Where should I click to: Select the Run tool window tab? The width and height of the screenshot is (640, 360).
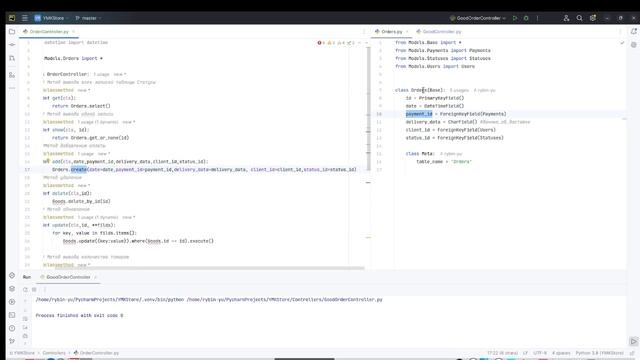(27, 277)
